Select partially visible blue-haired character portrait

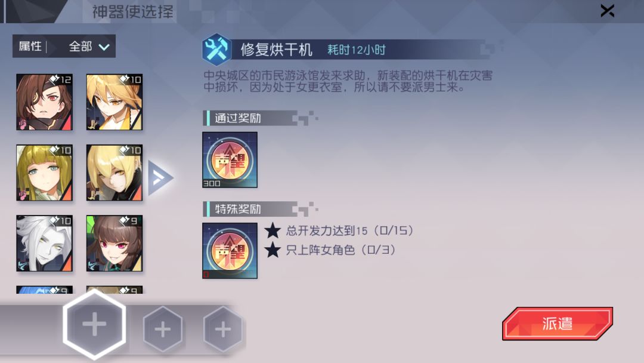44,290
